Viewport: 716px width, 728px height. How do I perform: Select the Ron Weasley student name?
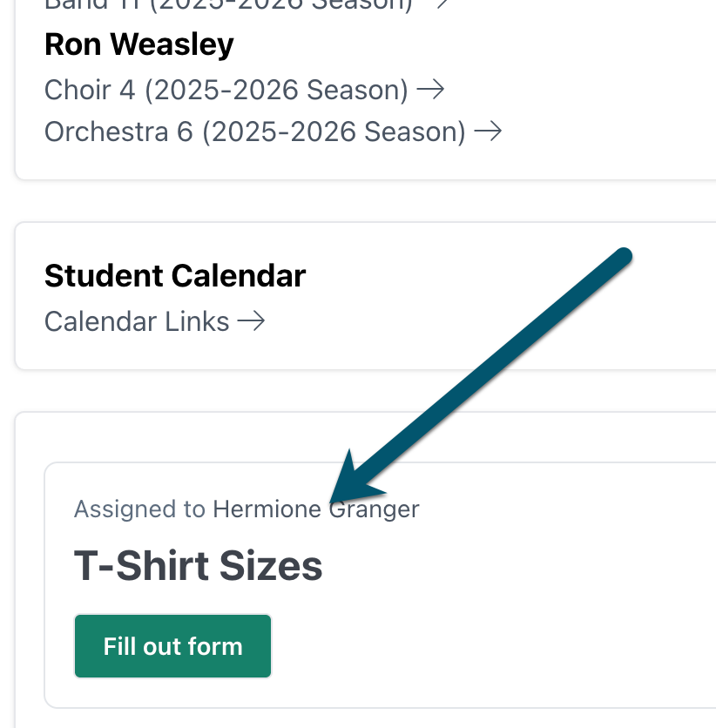coord(139,45)
